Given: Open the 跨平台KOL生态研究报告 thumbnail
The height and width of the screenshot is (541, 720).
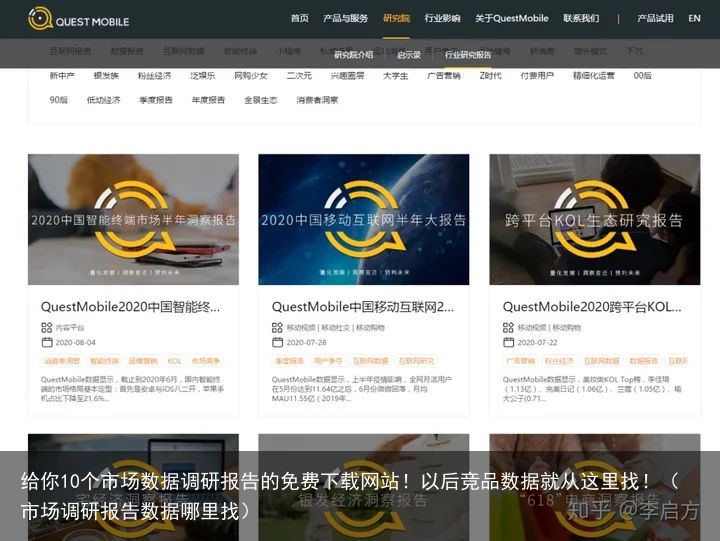Looking at the screenshot, I should click(595, 220).
